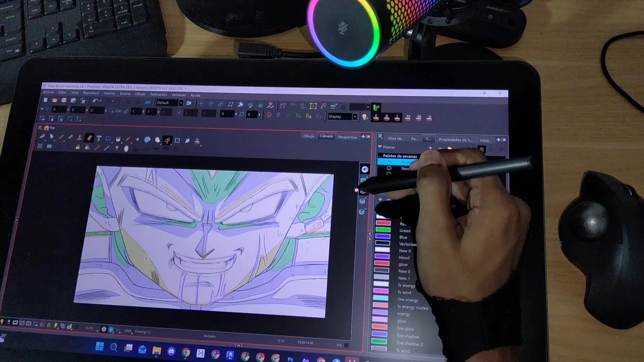Select the Paint bucket tool
This screenshot has height=362, width=644.
coord(118,138)
